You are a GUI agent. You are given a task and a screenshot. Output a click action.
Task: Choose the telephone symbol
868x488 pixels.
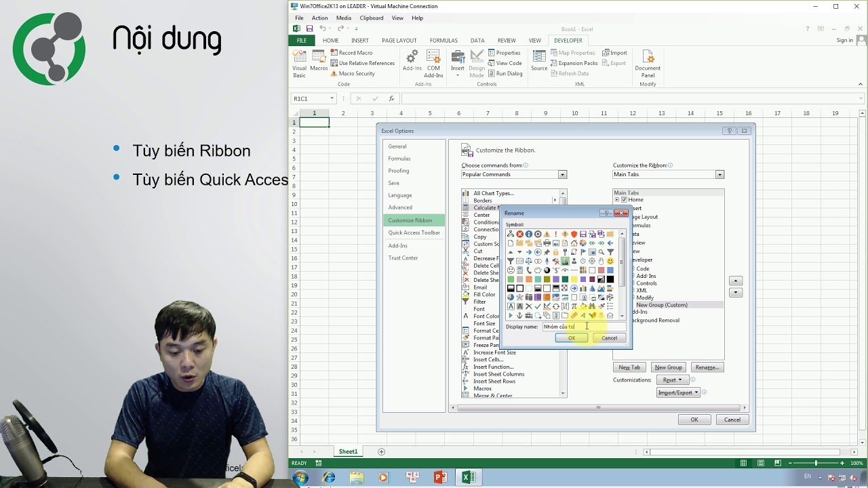pos(529,270)
